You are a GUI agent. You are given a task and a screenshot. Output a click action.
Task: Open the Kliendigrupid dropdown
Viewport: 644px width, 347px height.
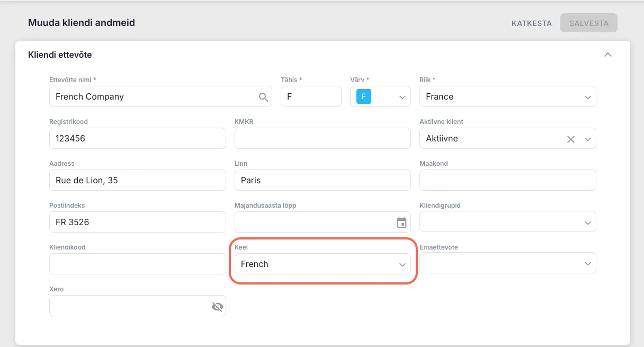587,223
